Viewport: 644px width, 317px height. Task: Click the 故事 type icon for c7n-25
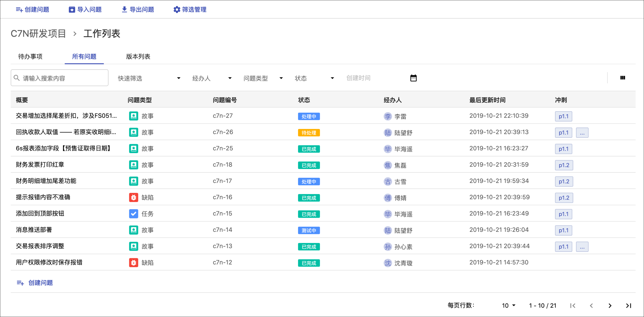tap(133, 148)
